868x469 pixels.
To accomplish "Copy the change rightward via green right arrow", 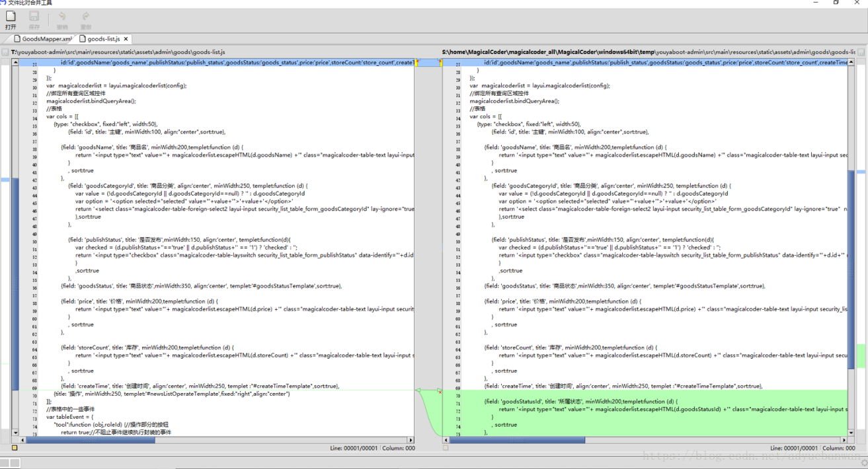I will [440, 390].
